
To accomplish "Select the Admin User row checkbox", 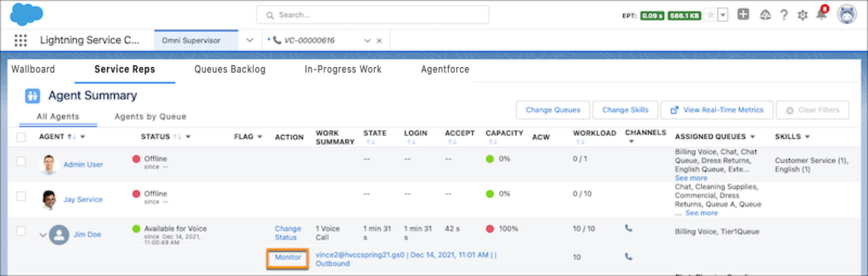I will [x=21, y=161].
